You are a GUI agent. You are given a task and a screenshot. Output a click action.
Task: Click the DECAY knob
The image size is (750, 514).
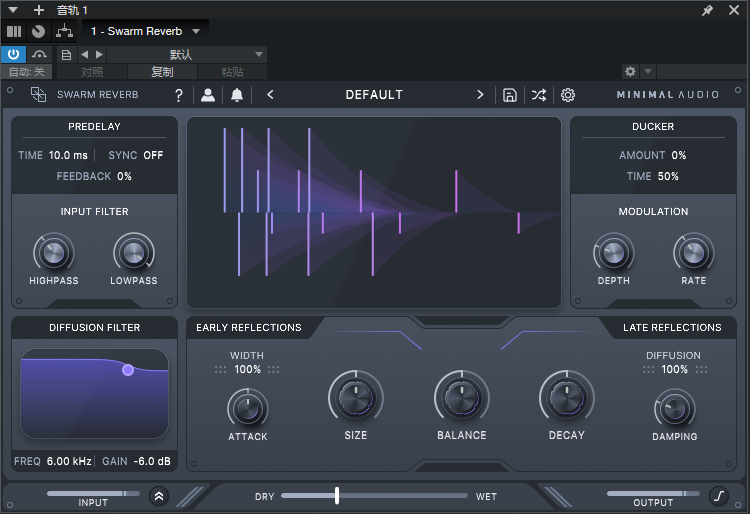567,398
